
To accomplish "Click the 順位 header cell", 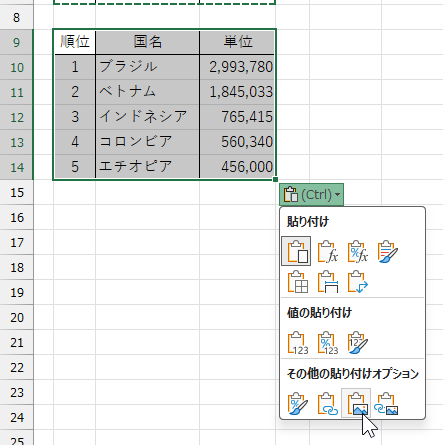I will [x=74, y=42].
